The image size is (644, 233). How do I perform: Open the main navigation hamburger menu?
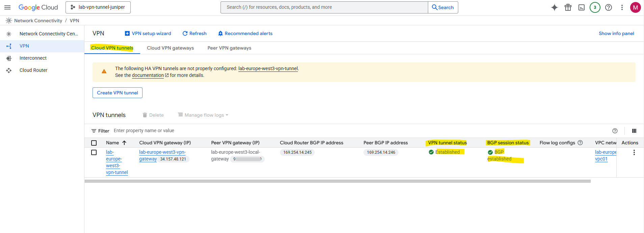coord(7,7)
